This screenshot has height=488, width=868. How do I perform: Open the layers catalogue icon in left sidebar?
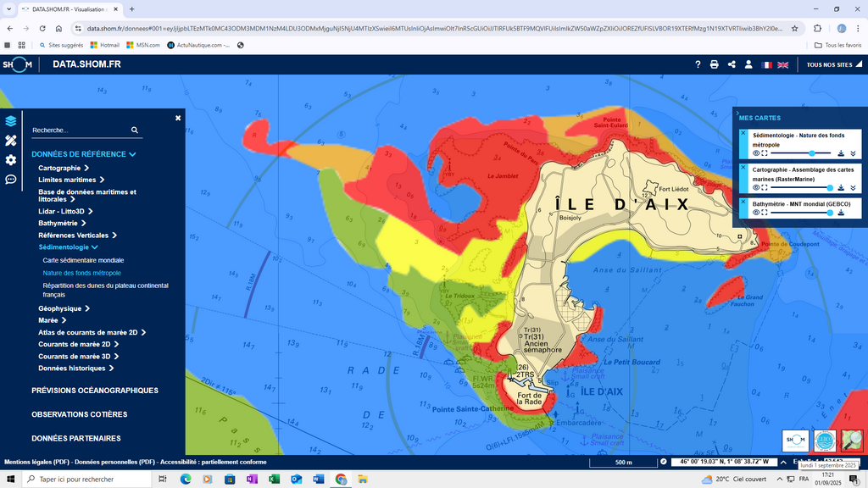click(x=10, y=121)
